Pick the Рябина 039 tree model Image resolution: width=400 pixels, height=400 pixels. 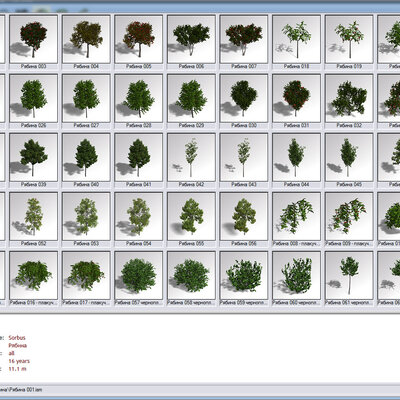[33, 157]
